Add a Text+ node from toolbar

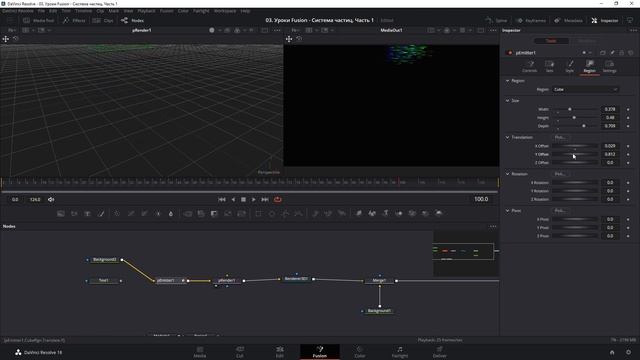[x=87, y=213]
